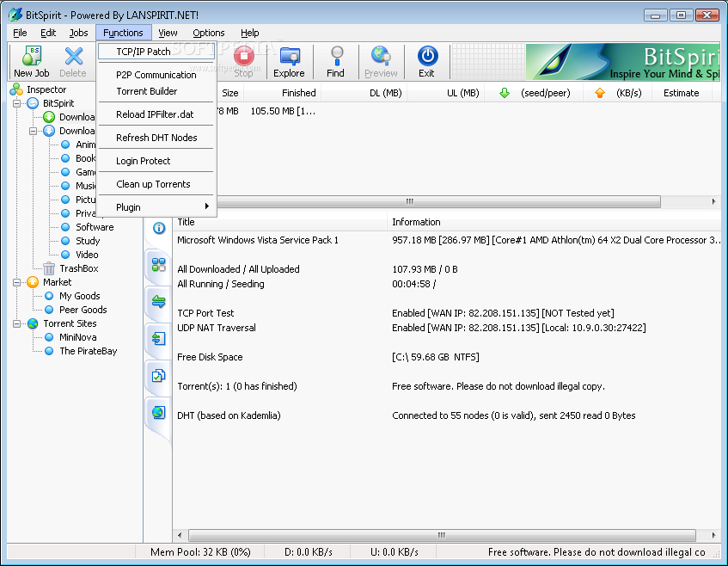Click the orange upload arrow column icon

pyautogui.click(x=600, y=94)
